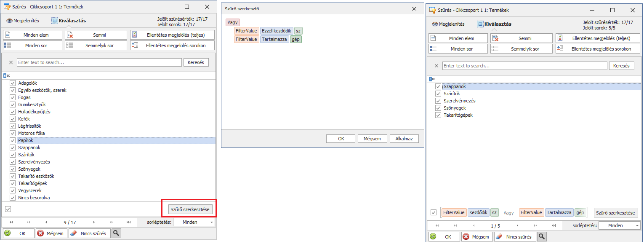Open the 'Ezzel kezdődik' operator in filter editor

(276, 31)
